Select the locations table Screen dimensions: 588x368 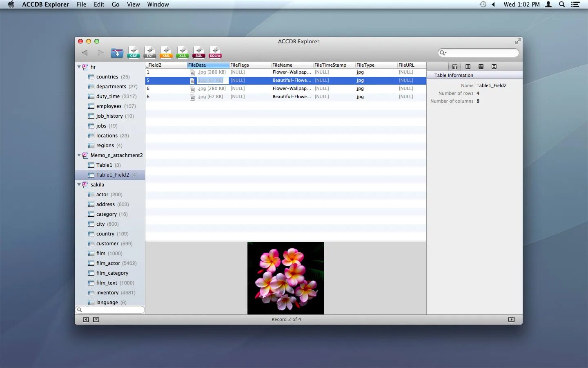[x=110, y=135]
